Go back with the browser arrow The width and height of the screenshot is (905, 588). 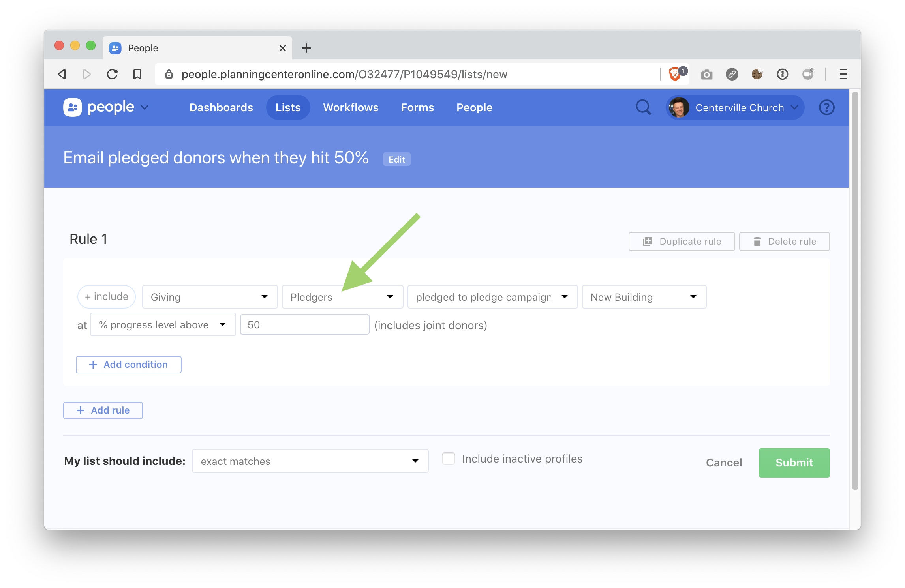point(62,74)
